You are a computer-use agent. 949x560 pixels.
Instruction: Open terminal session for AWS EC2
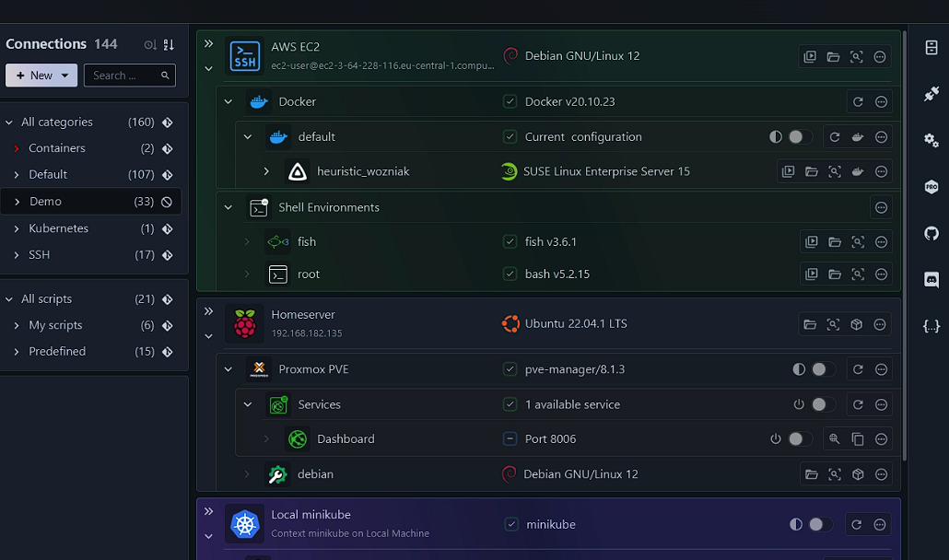point(810,57)
